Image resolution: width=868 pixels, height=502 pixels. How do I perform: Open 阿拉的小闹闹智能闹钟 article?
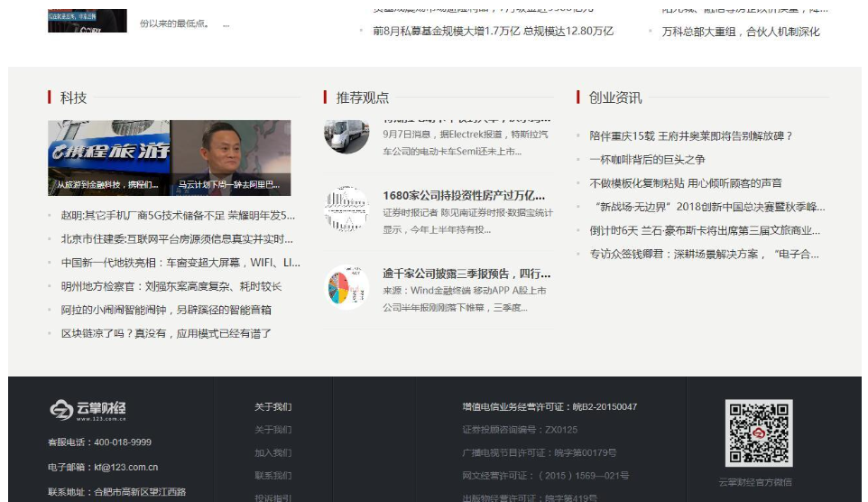166,310
